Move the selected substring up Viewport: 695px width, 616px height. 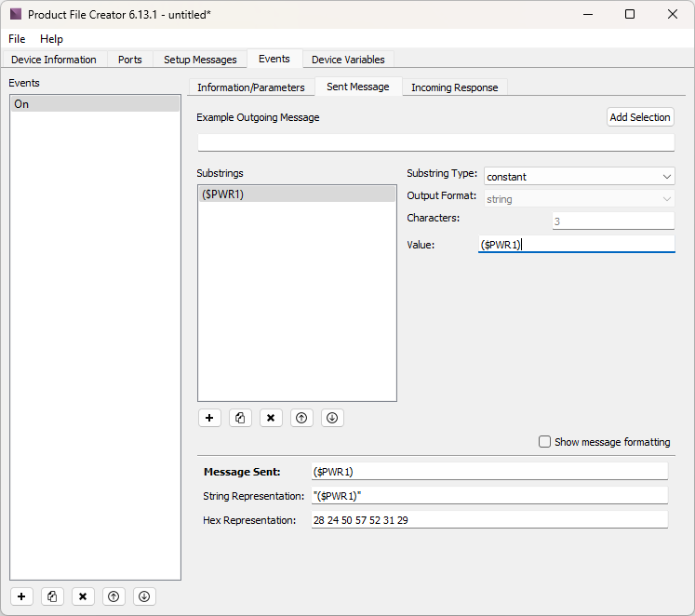(301, 418)
